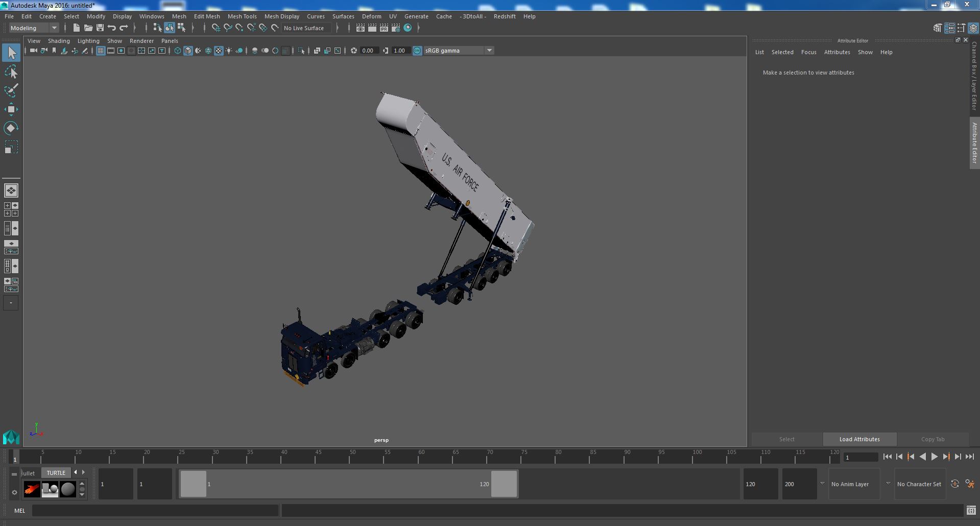The image size is (980, 526).
Task: Create a new scene via toolbar icon
Action: click(x=76, y=28)
